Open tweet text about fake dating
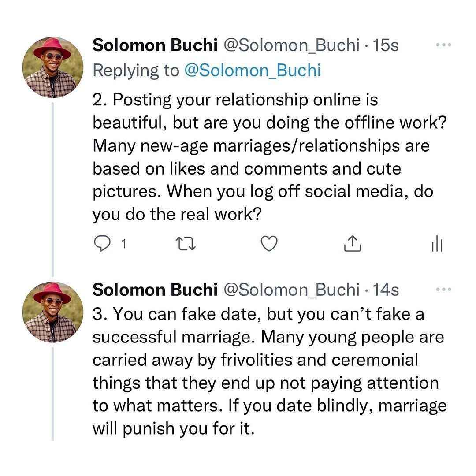This screenshot has width=476, height=476. pos(270,371)
